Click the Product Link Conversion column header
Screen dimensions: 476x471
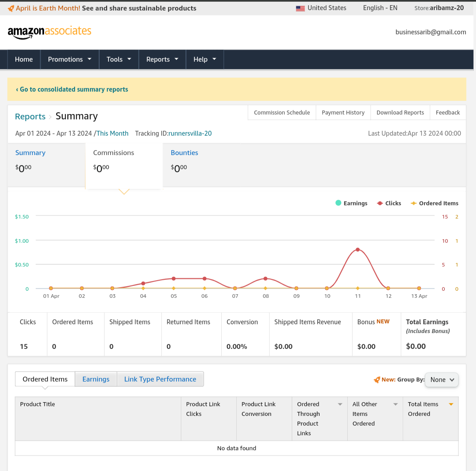point(264,419)
